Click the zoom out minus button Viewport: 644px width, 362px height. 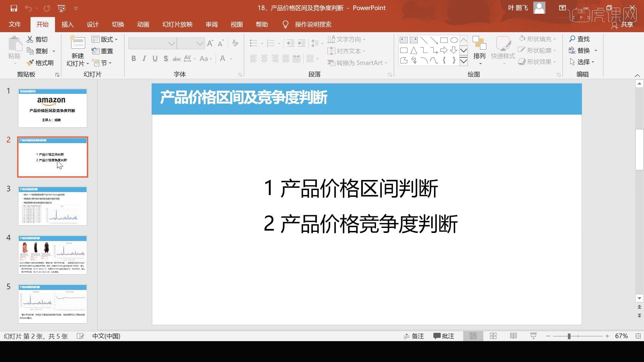tap(548, 336)
